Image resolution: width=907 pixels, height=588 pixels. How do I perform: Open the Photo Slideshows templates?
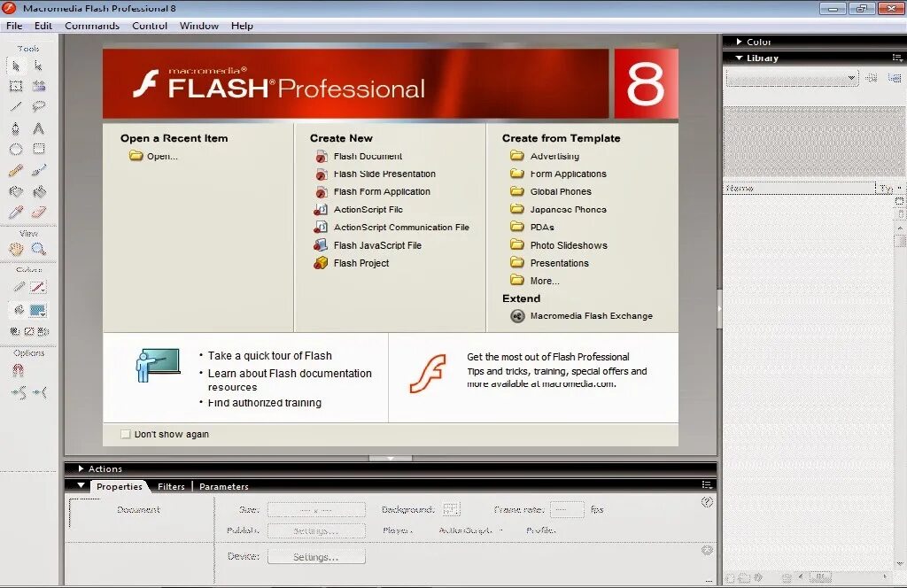click(x=559, y=245)
